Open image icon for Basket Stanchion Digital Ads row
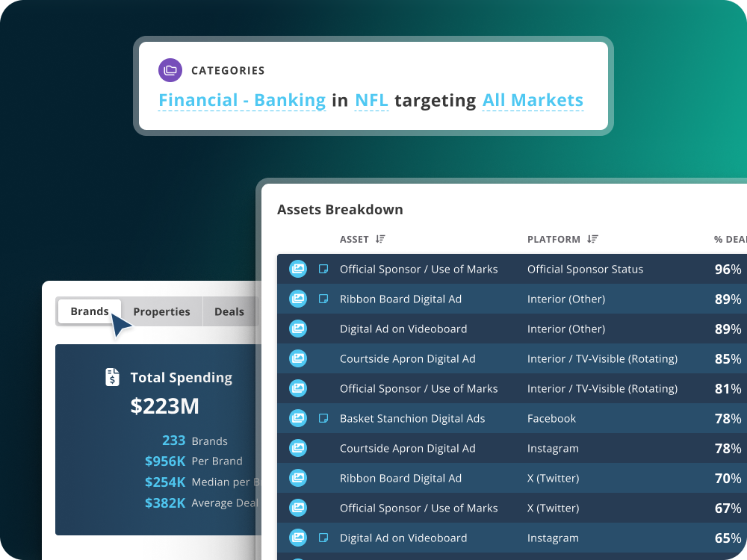This screenshot has width=747, height=560. pyautogui.click(x=298, y=418)
